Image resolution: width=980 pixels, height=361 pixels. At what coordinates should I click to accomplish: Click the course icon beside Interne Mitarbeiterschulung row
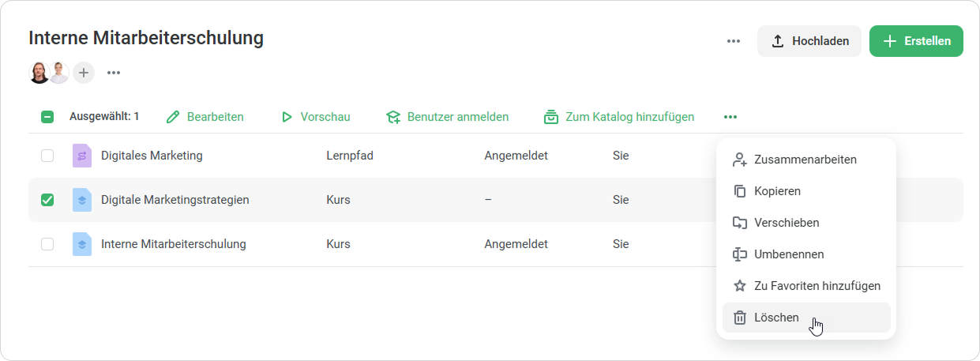tap(82, 244)
